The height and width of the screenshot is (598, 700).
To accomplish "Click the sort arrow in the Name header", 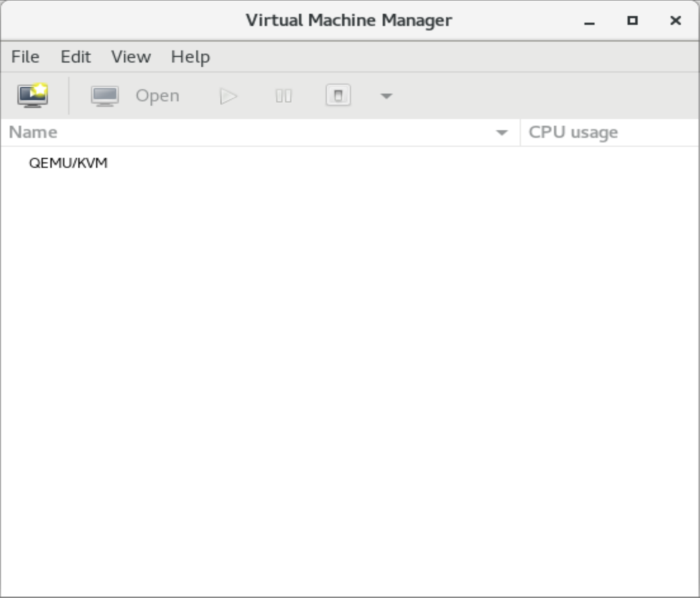I will (502, 133).
